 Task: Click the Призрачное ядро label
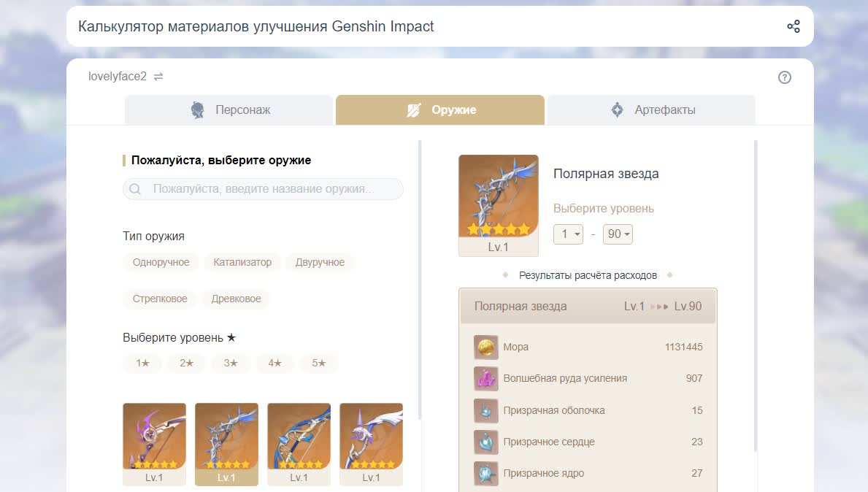544,474
